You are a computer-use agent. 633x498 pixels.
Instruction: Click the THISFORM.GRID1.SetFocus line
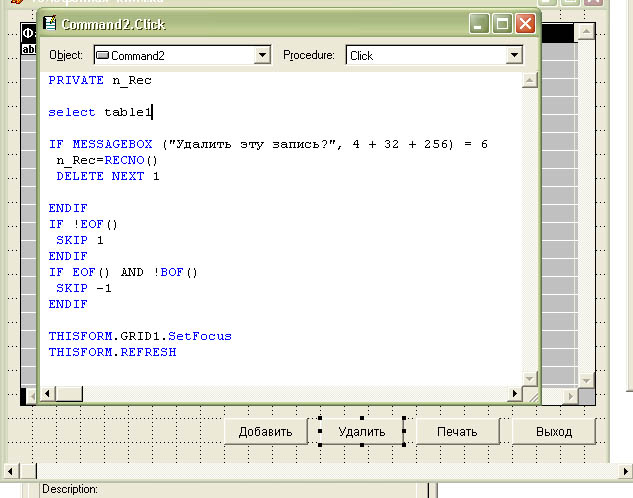[x=140, y=336]
